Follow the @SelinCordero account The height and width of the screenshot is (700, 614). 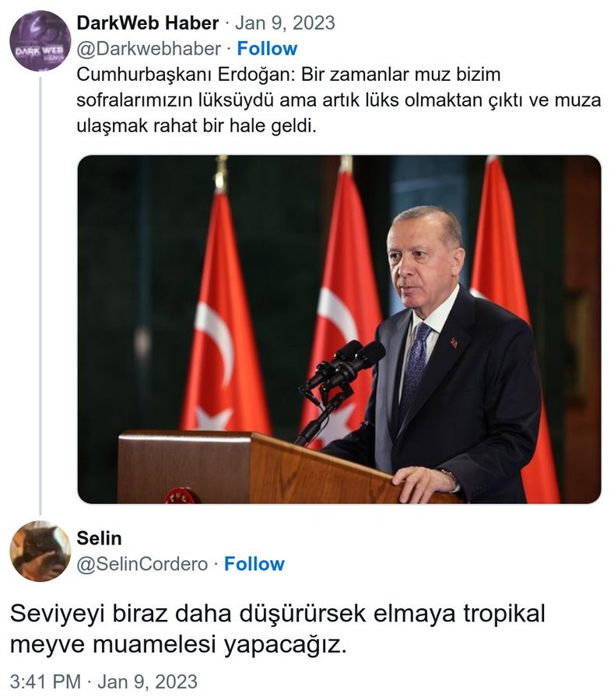(x=254, y=564)
